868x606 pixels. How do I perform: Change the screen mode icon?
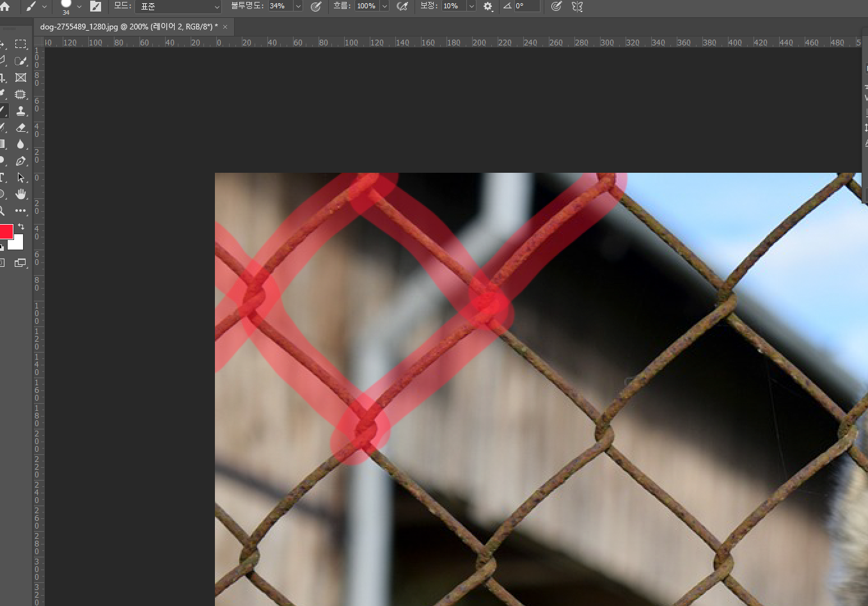pyautogui.click(x=20, y=262)
